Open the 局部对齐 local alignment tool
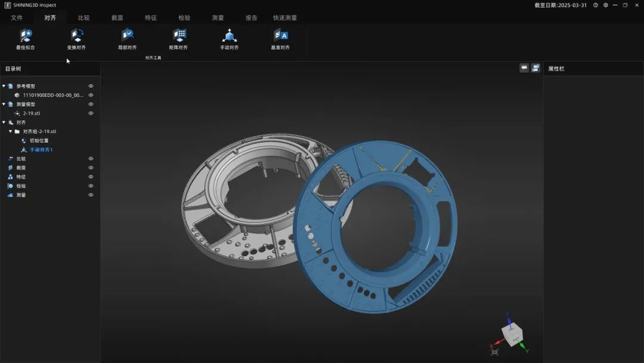The image size is (644, 363). click(127, 39)
